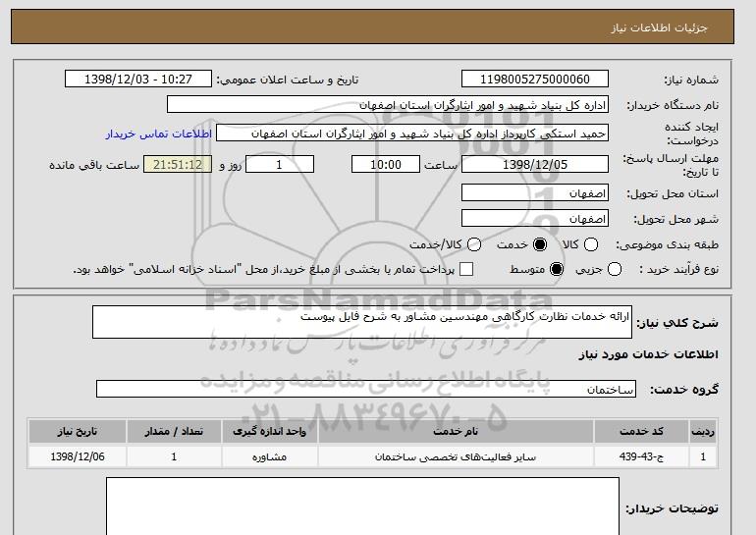
Task: Click the delivery province field اصفهان
Action: (x=535, y=192)
